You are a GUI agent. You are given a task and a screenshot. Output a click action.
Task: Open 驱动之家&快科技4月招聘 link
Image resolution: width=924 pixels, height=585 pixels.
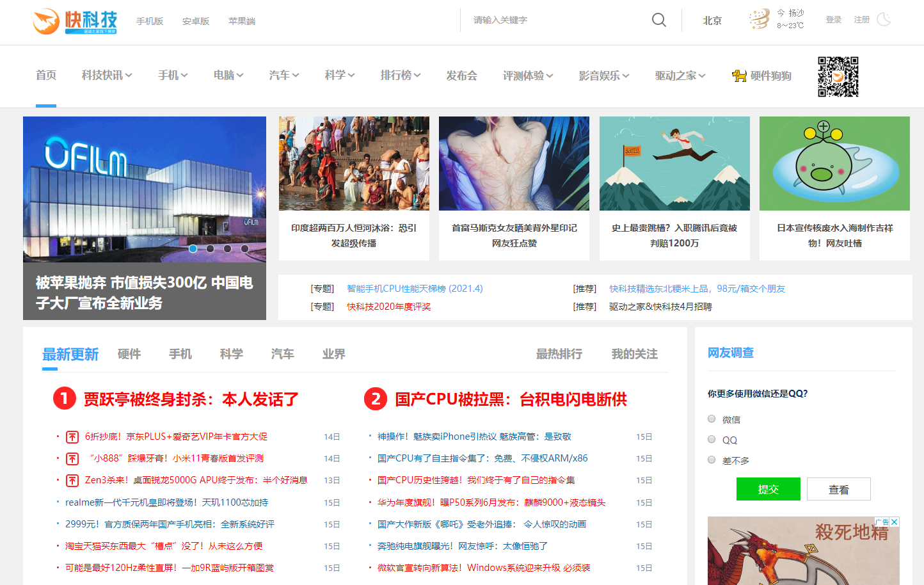pyautogui.click(x=660, y=307)
